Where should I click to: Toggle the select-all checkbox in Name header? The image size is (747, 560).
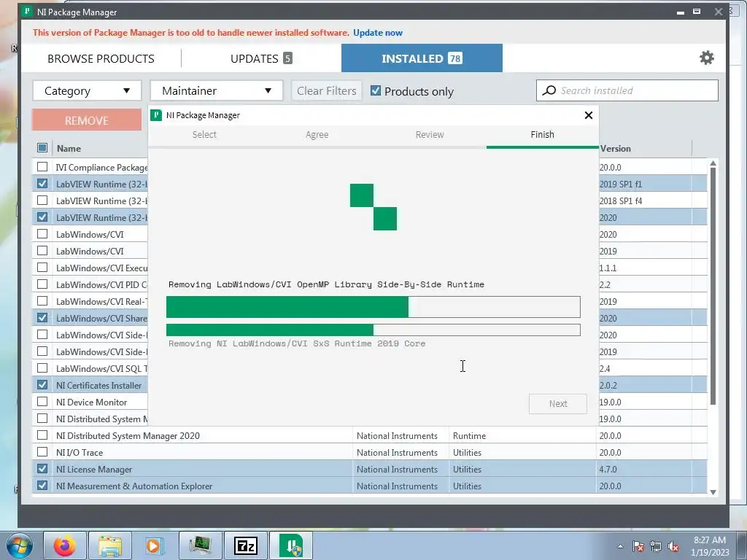point(42,147)
